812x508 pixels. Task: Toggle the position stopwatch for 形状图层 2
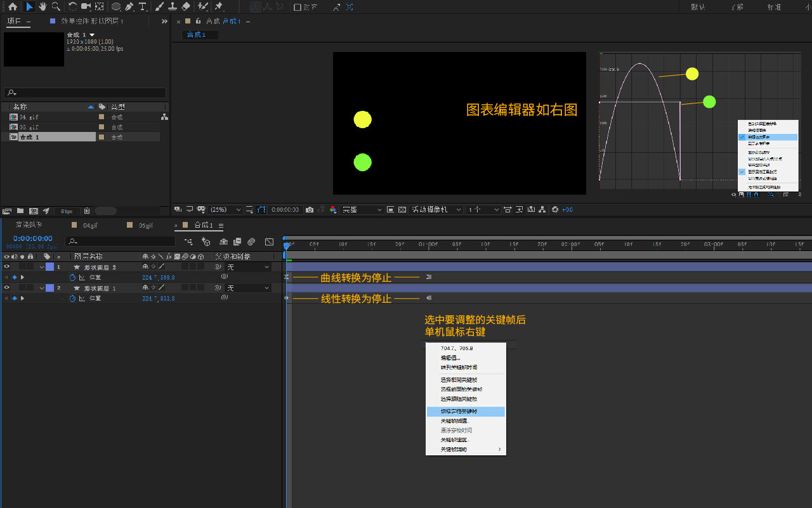click(72, 277)
